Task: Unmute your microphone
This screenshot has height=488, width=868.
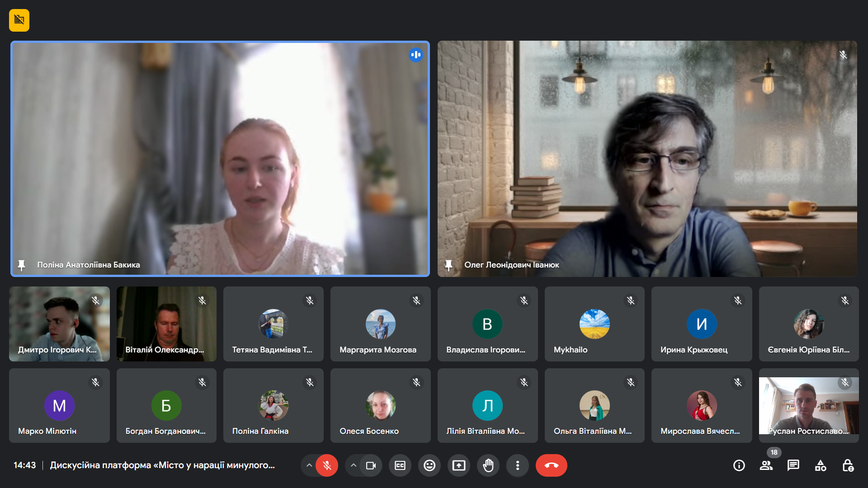Action: [x=327, y=465]
